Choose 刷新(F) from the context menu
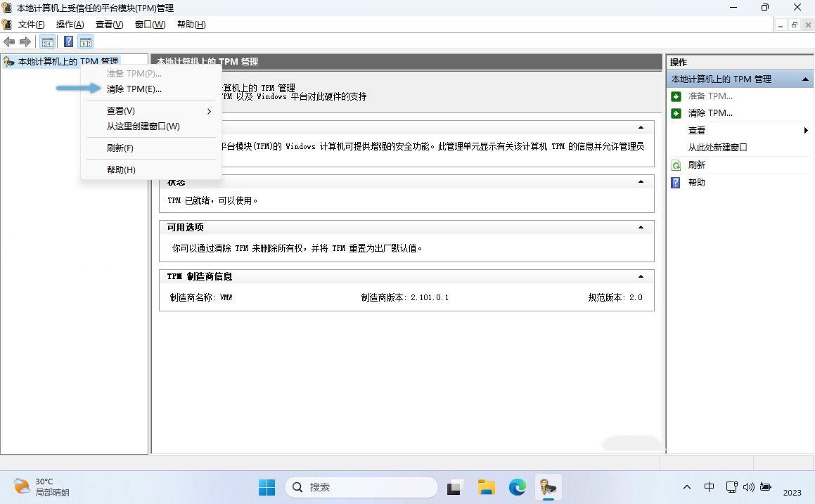 (x=120, y=148)
